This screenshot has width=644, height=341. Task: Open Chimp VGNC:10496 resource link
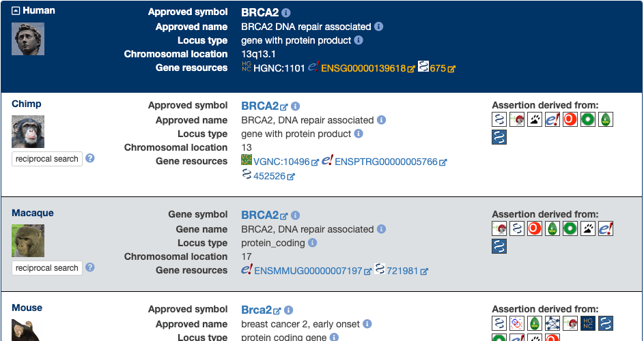pyautogui.click(x=281, y=162)
